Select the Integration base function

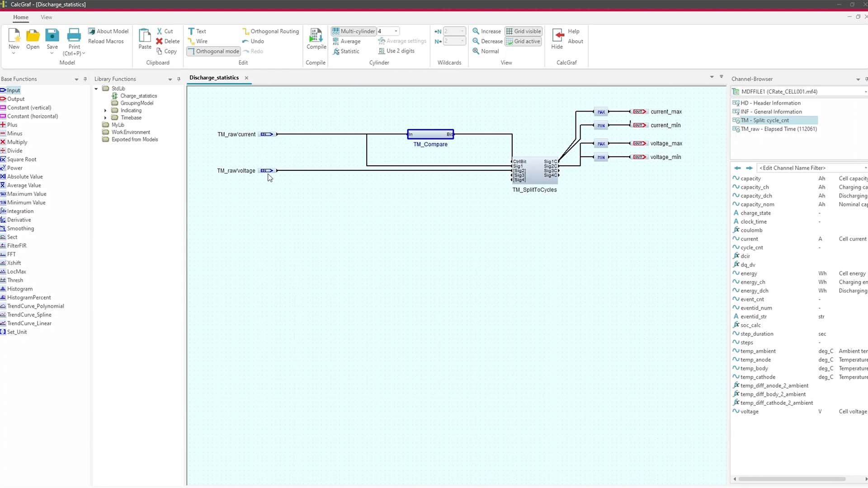(x=20, y=211)
